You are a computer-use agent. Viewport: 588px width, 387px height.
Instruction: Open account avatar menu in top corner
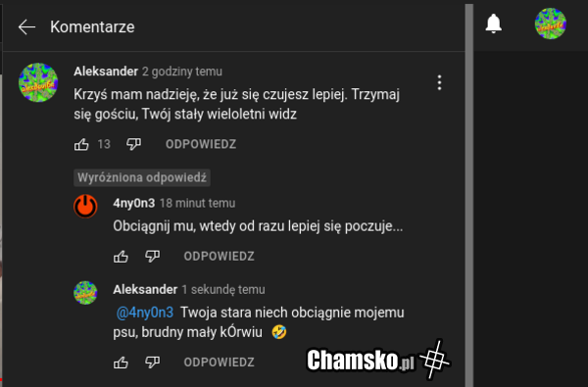550,24
